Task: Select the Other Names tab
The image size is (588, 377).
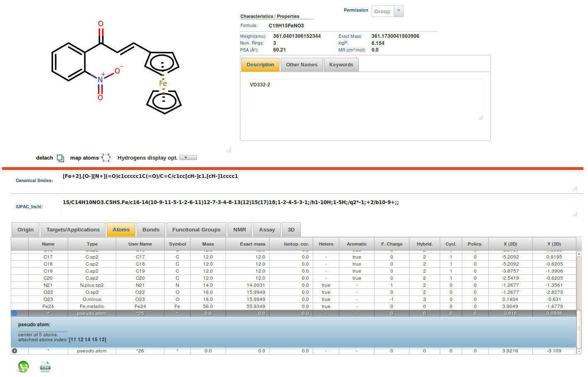Action: pyautogui.click(x=301, y=65)
